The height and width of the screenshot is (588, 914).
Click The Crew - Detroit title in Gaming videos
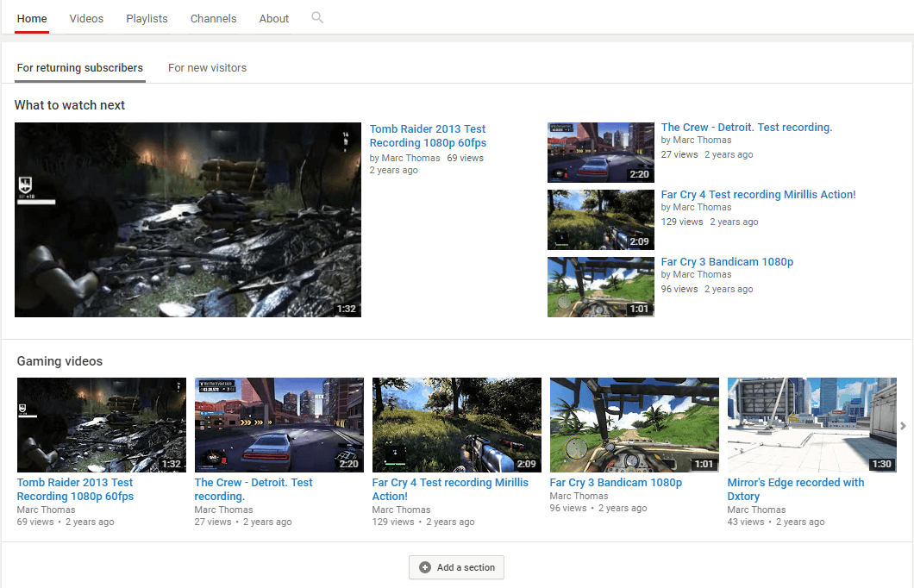click(x=254, y=490)
